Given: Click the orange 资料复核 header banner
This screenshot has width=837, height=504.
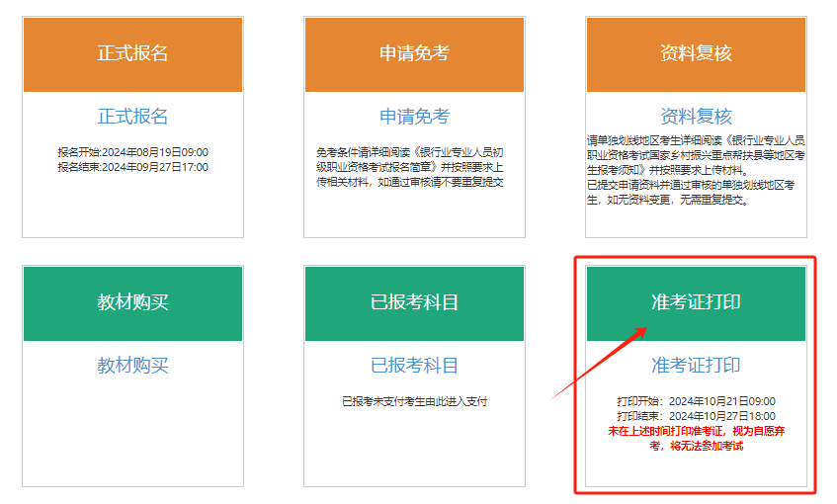Looking at the screenshot, I should 696,54.
